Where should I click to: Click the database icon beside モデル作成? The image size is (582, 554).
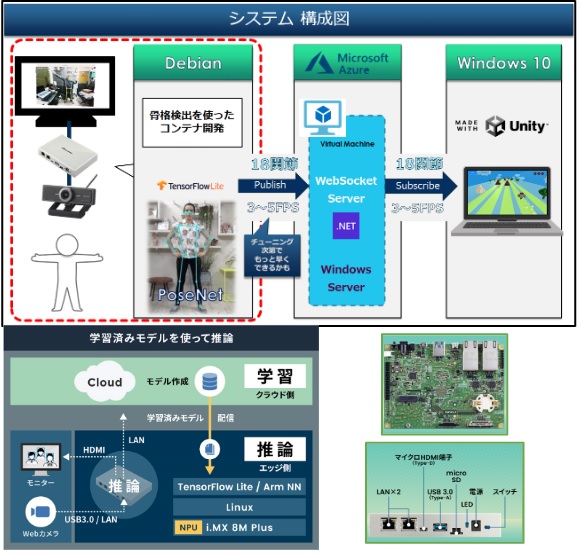(210, 381)
